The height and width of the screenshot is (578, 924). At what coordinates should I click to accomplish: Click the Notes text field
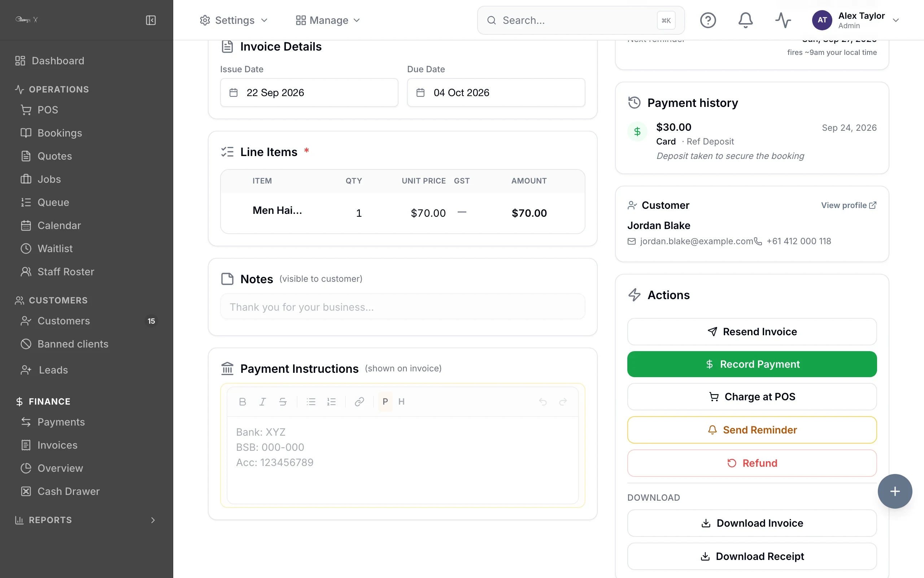[x=402, y=307]
